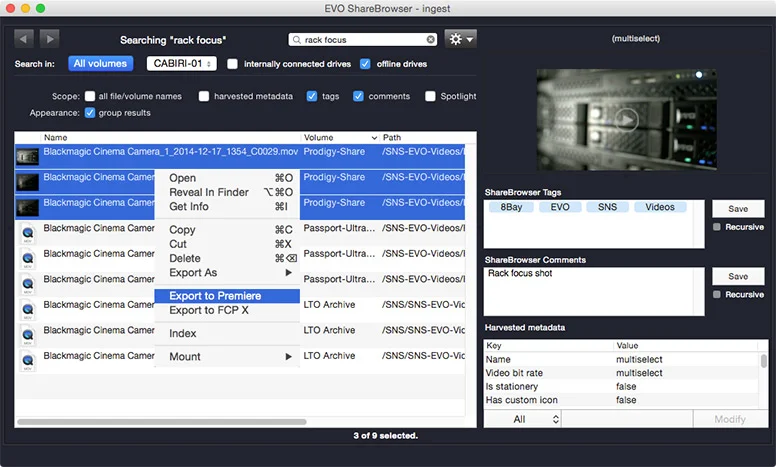The height and width of the screenshot is (467, 776).
Task: Choose Export to Premiere
Action: (x=227, y=296)
